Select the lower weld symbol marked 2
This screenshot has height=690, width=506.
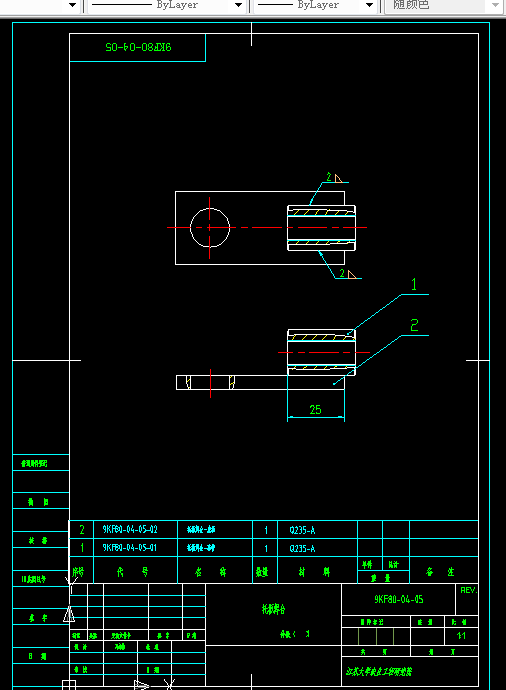tap(347, 274)
